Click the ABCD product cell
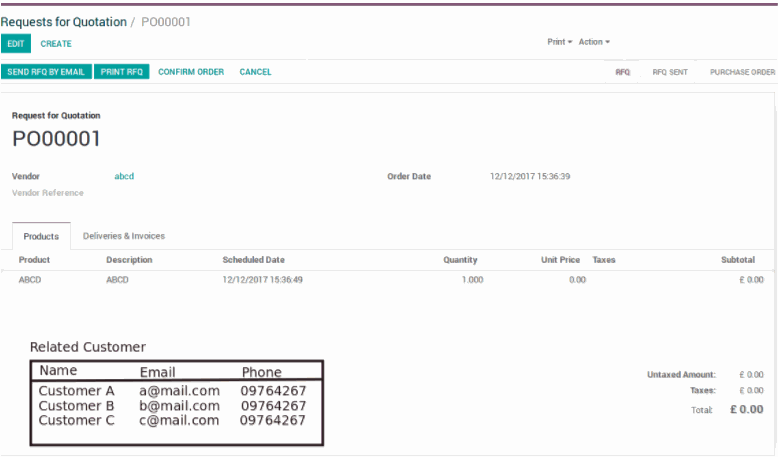The height and width of the screenshot is (457, 778). pyautogui.click(x=30, y=280)
